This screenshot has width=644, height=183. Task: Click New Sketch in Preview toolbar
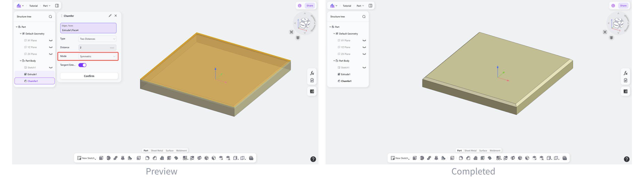click(x=86, y=158)
